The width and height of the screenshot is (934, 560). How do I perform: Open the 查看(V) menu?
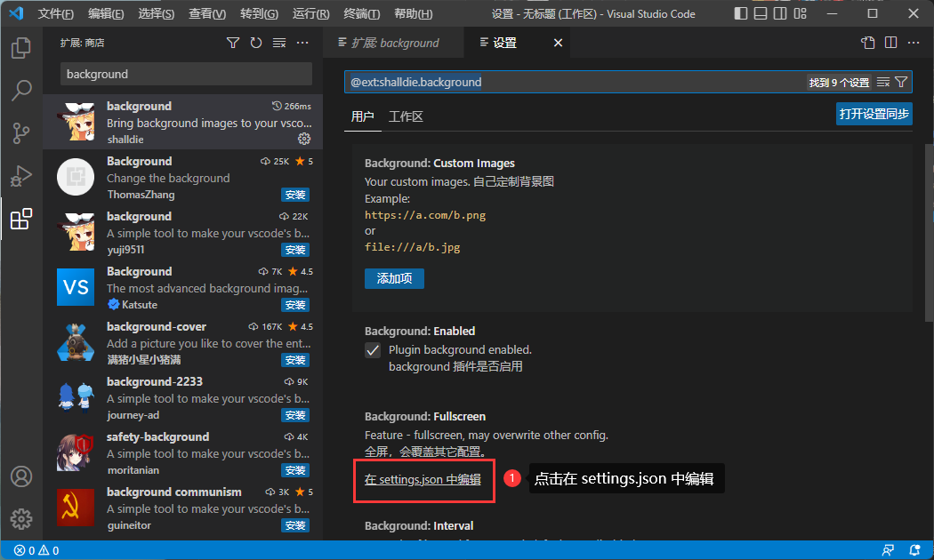pos(207,13)
